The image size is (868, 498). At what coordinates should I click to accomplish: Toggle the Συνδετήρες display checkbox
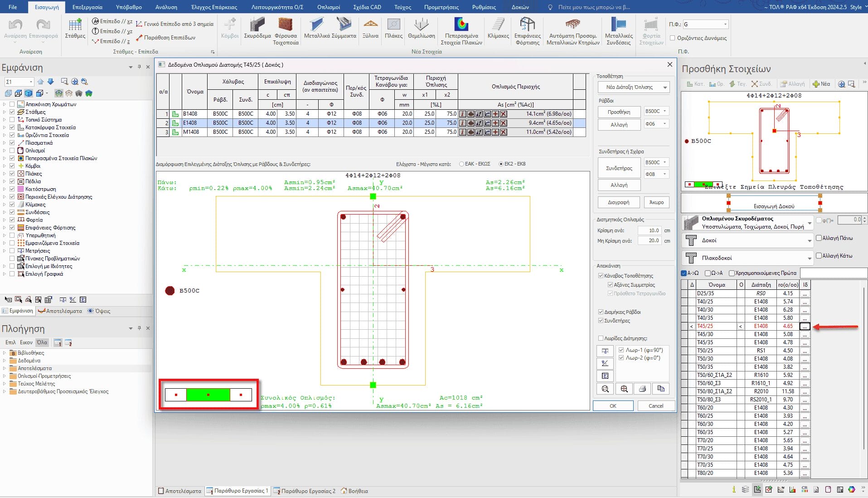(x=601, y=321)
